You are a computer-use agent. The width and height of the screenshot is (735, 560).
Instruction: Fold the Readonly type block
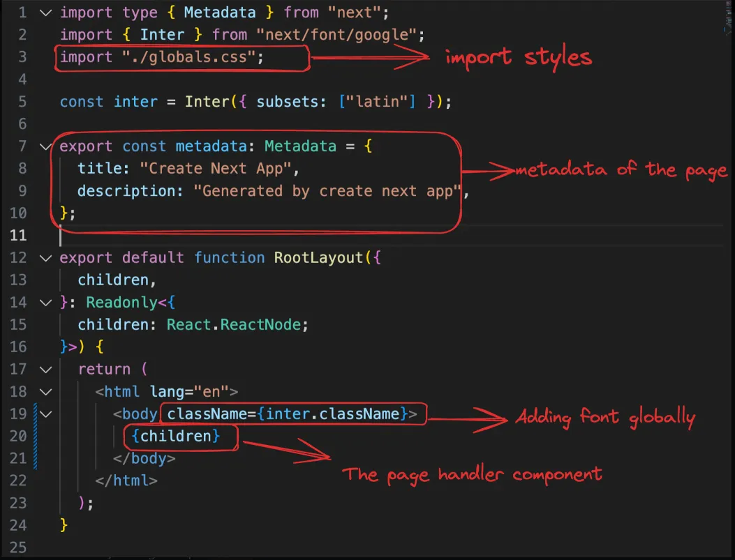(x=46, y=303)
